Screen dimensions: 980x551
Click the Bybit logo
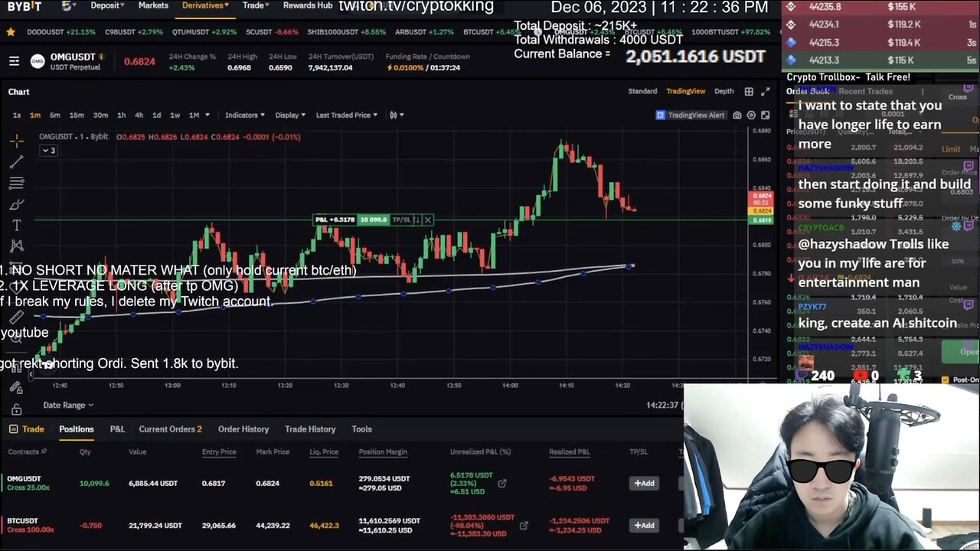click(24, 6)
